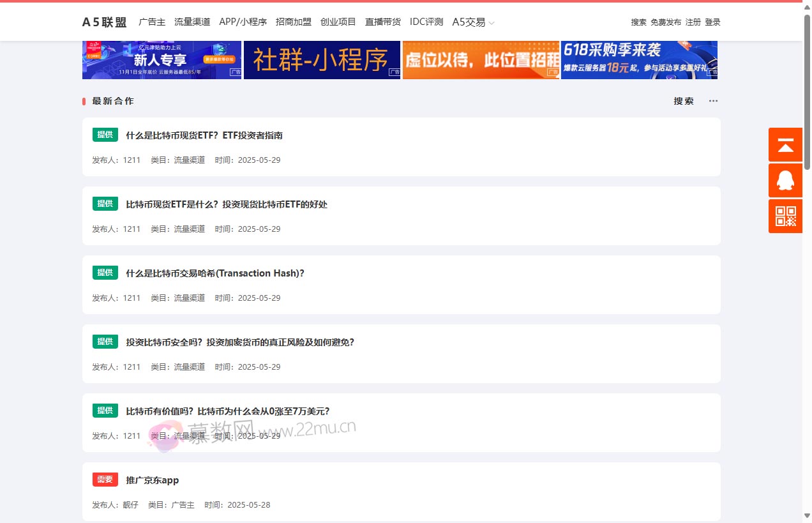Switch to the 广告主 navigation tab

[151, 22]
